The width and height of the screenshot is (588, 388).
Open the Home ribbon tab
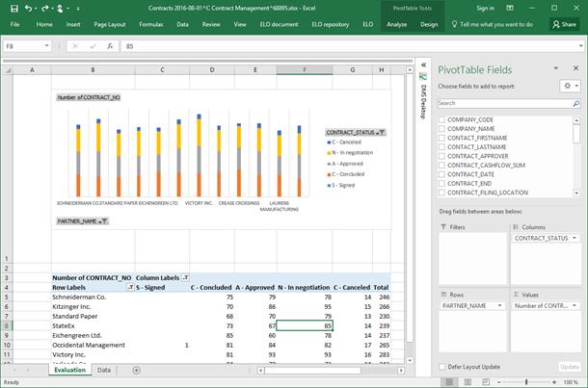(44, 24)
